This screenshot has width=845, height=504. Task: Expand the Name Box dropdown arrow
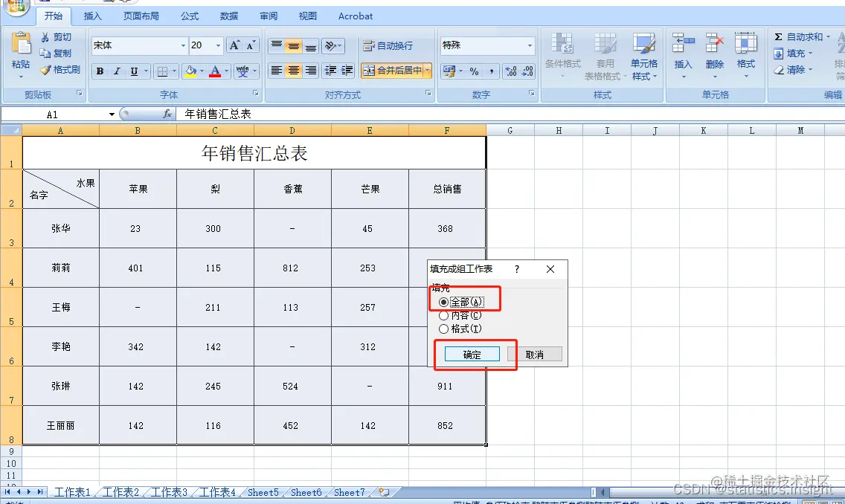(112, 114)
